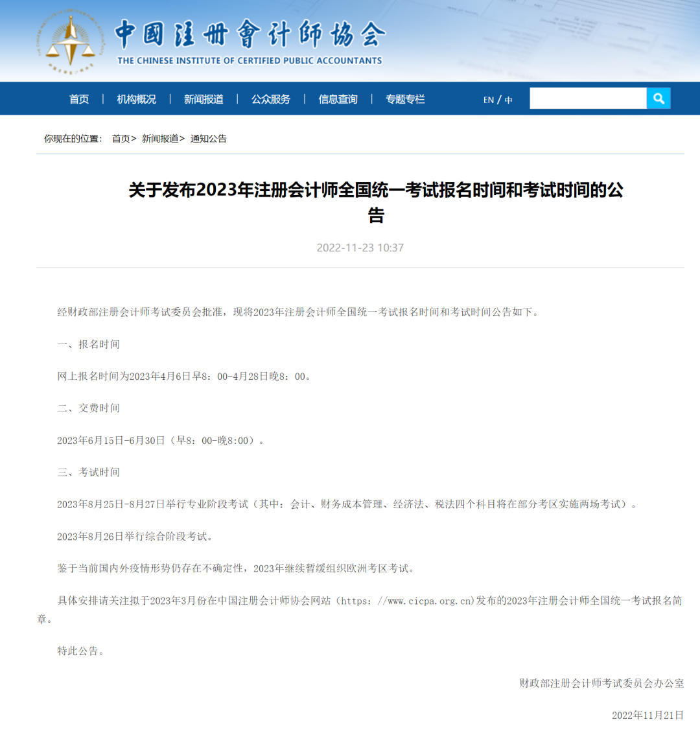This screenshot has height=733, width=700.
Task: Click inside the search input box
Action: [x=587, y=98]
